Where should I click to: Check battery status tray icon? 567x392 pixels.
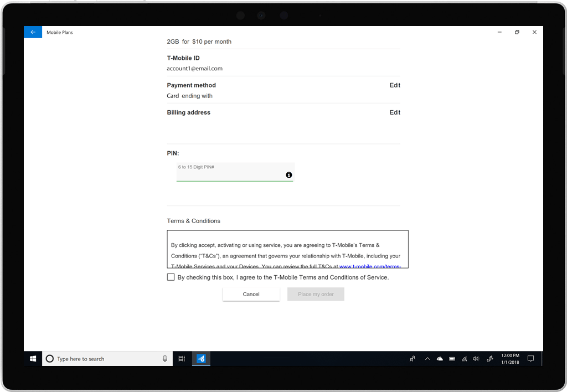[452, 359]
